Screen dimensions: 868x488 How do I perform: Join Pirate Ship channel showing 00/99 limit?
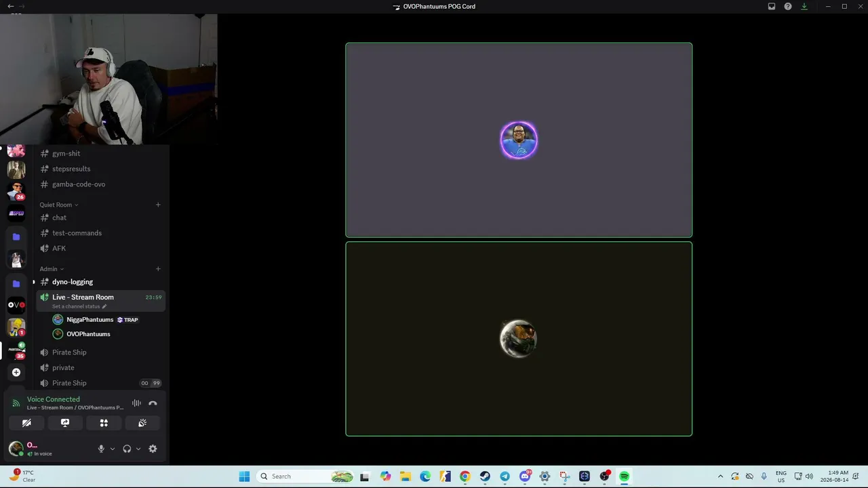tap(100, 383)
